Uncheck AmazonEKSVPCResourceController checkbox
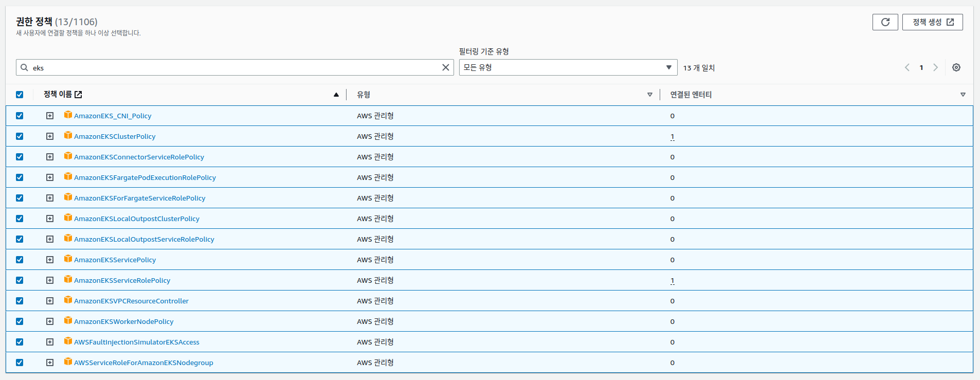Screen dimensions: 980x380 pyautogui.click(x=20, y=301)
